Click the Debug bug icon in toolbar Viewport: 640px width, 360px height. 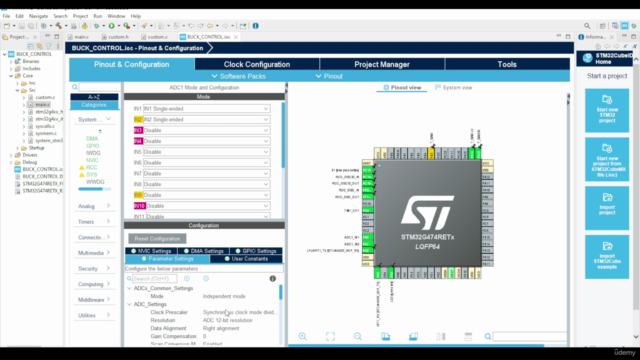(x=97, y=26)
